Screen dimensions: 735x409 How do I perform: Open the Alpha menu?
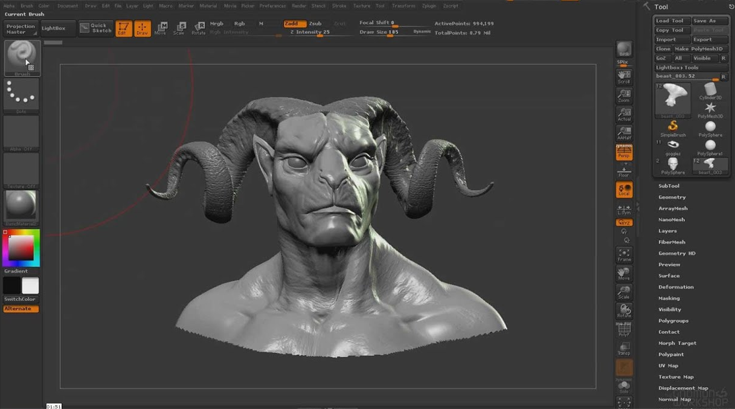tap(9, 6)
